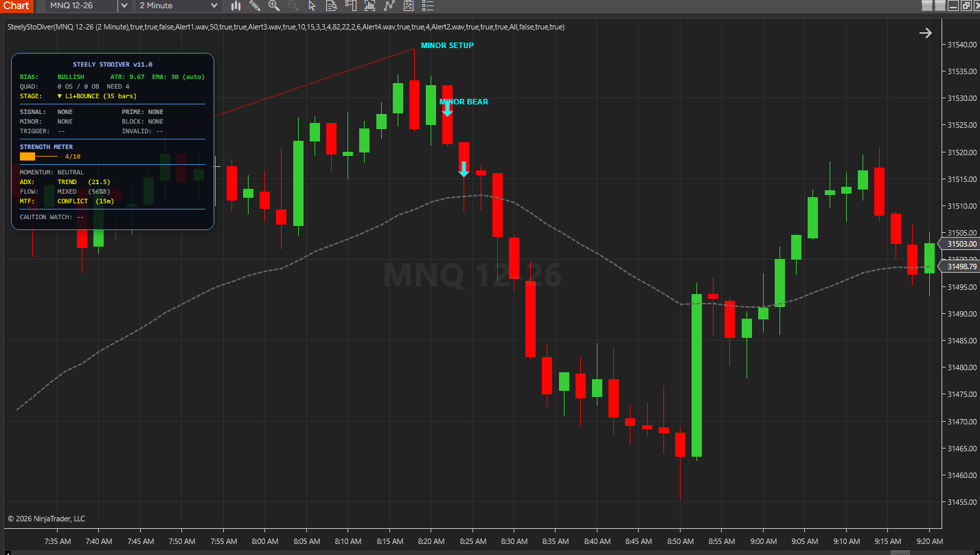Click the TREND (21.5) ADX value

coord(84,182)
